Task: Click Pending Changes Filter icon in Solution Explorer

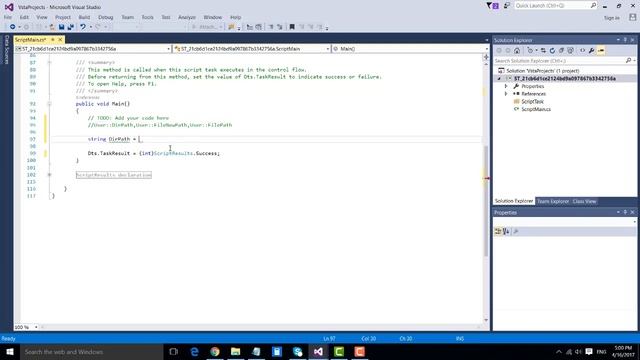Action: point(530,51)
